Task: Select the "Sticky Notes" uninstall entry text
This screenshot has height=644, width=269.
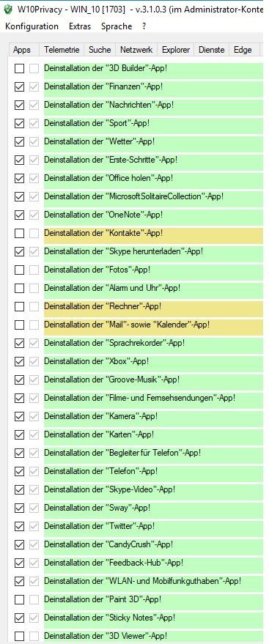Action: [x=110, y=618]
